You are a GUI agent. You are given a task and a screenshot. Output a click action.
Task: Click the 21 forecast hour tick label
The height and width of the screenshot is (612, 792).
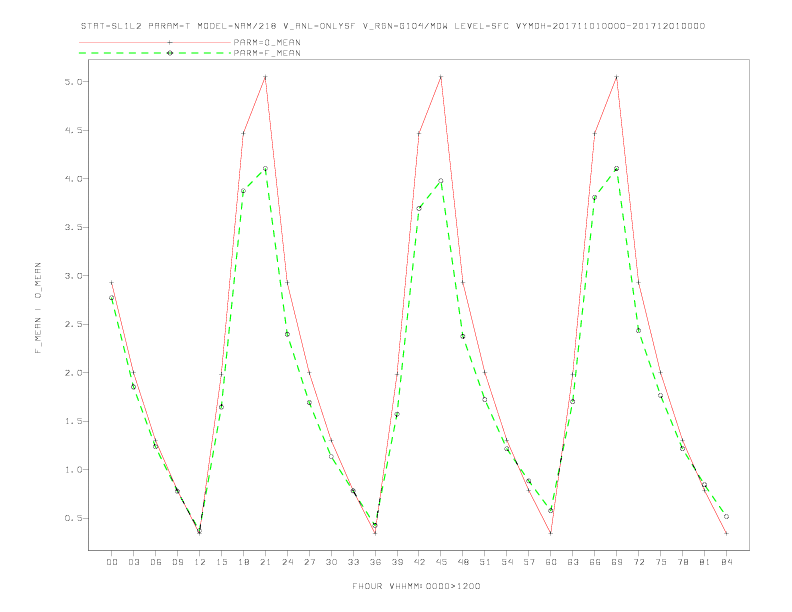click(265, 562)
